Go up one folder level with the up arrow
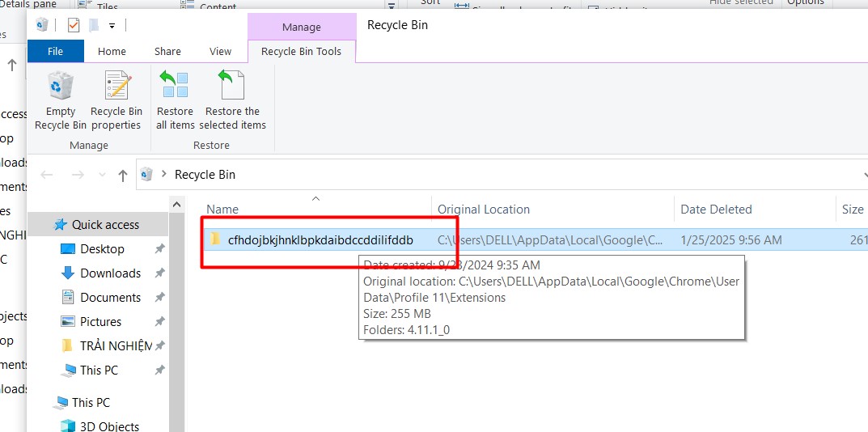This screenshot has width=868, height=432. (123, 175)
